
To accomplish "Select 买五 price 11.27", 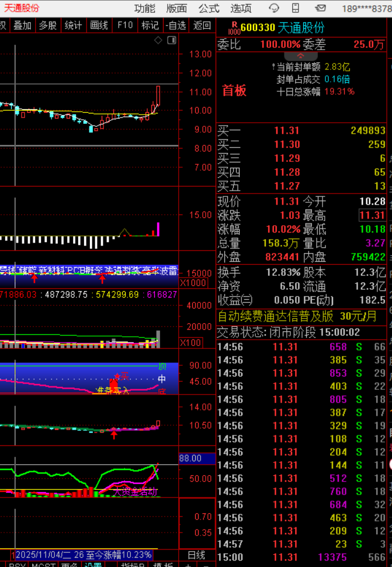I will [x=287, y=186].
